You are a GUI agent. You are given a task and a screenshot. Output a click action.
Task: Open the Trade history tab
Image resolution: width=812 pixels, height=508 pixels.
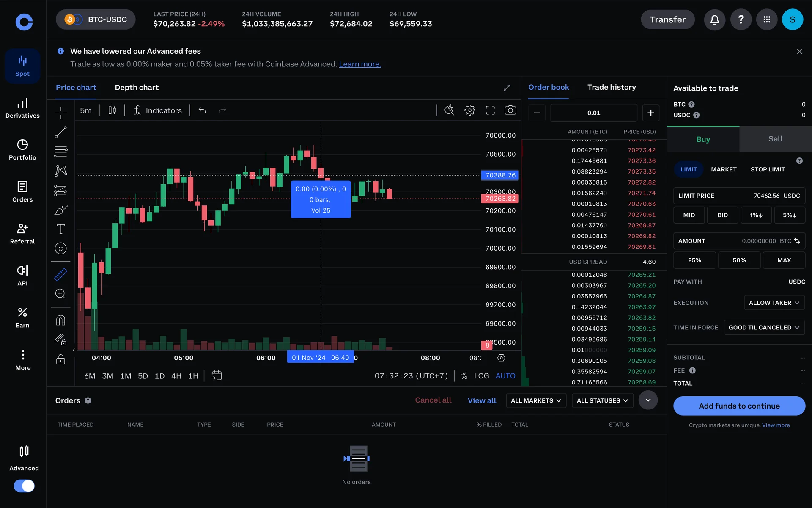pyautogui.click(x=611, y=87)
